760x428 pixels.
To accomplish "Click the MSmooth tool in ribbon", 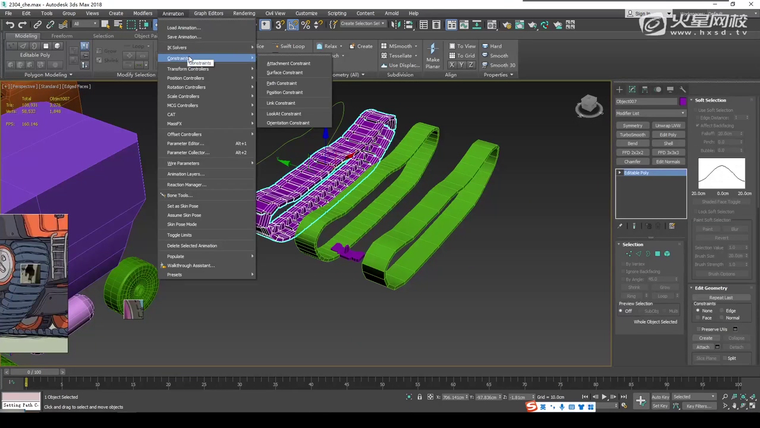I will (400, 46).
